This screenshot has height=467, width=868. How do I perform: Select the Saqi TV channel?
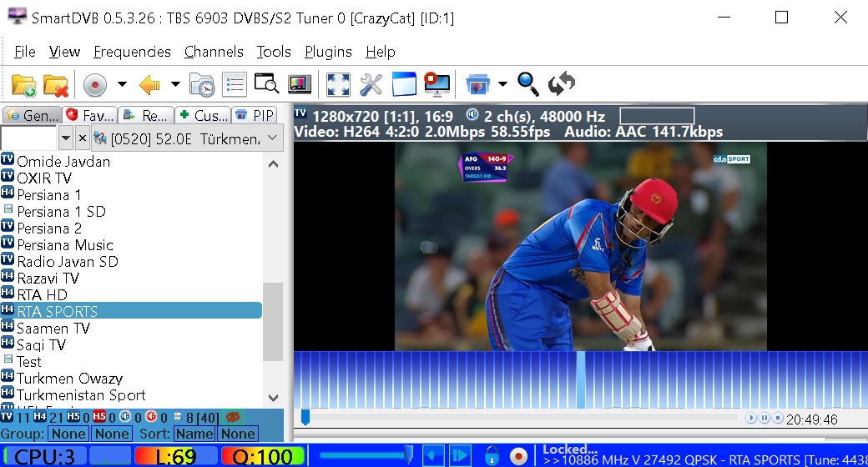41,344
